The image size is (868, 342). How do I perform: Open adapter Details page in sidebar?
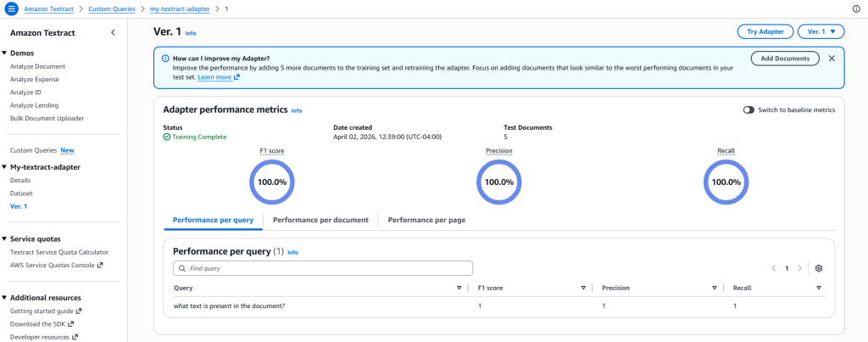(20, 180)
